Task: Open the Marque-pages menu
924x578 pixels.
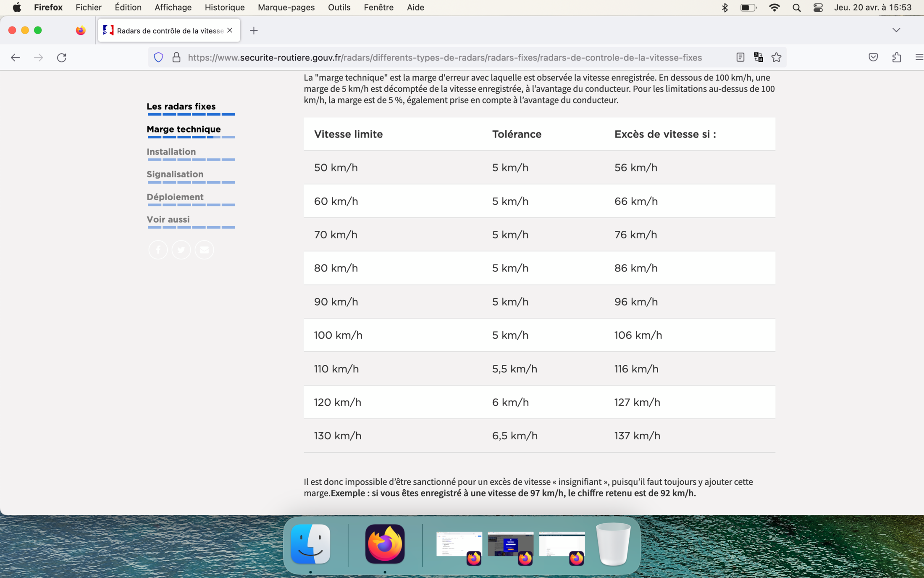Action: pos(286,8)
